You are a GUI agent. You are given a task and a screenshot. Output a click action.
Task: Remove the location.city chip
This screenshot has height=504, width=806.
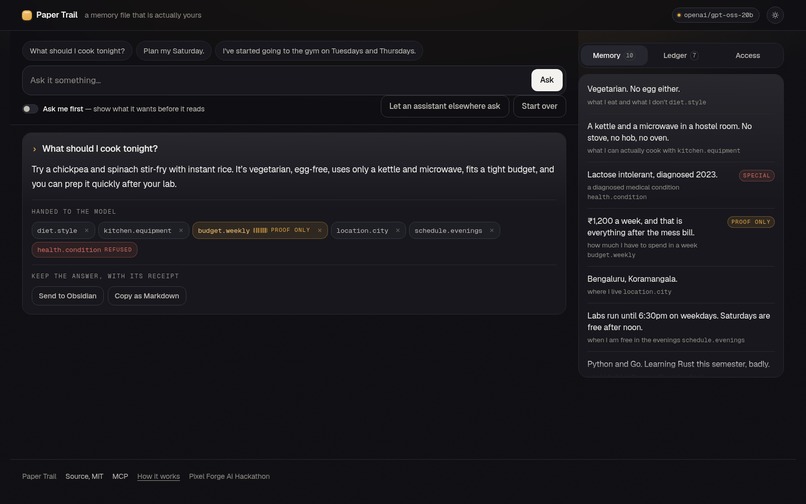click(x=398, y=230)
